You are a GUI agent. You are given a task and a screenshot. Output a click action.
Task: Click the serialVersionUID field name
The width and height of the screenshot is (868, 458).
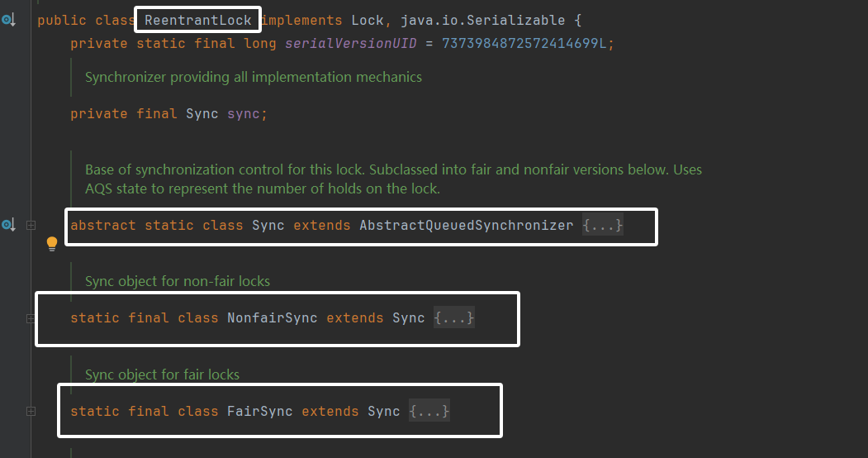click(350, 43)
